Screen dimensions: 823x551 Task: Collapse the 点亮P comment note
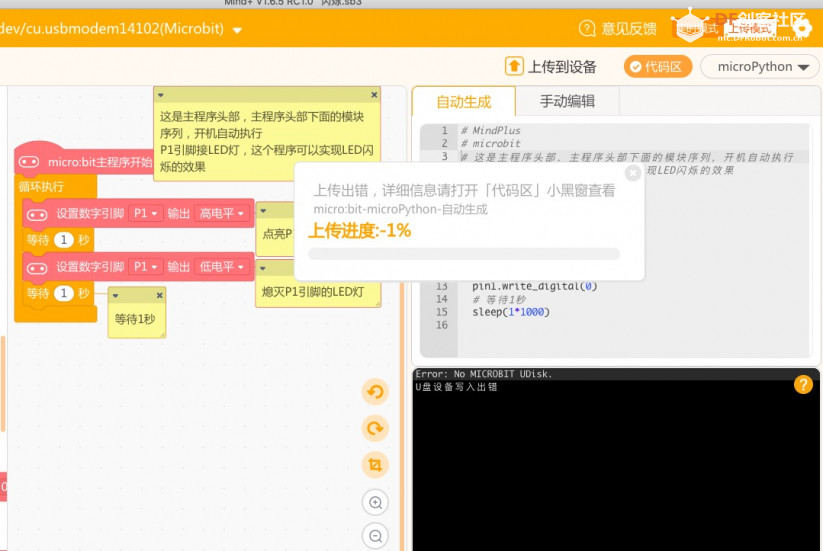click(263, 210)
